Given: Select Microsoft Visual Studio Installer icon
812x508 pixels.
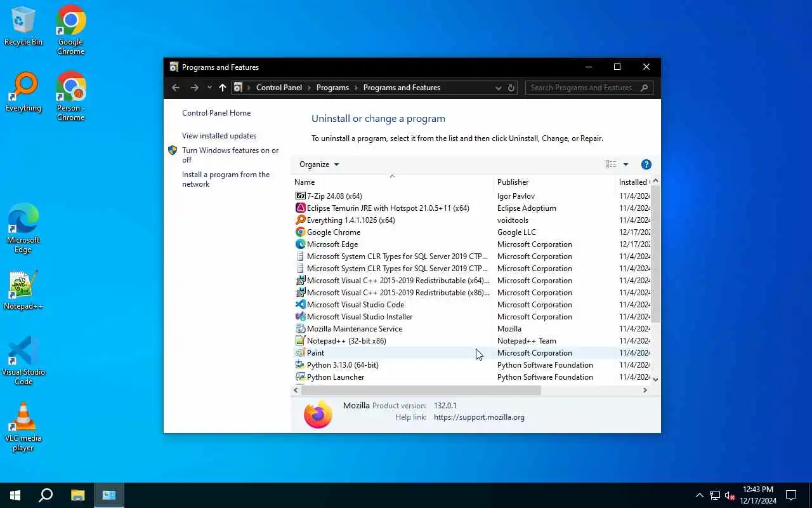Looking at the screenshot, I should [301, 317].
